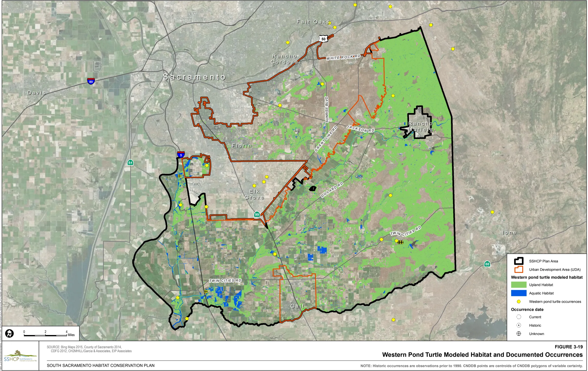Image resolution: width=588 pixels, height=371 pixels.
Task: Select the US 50 route shield
Action: [x=323, y=39]
